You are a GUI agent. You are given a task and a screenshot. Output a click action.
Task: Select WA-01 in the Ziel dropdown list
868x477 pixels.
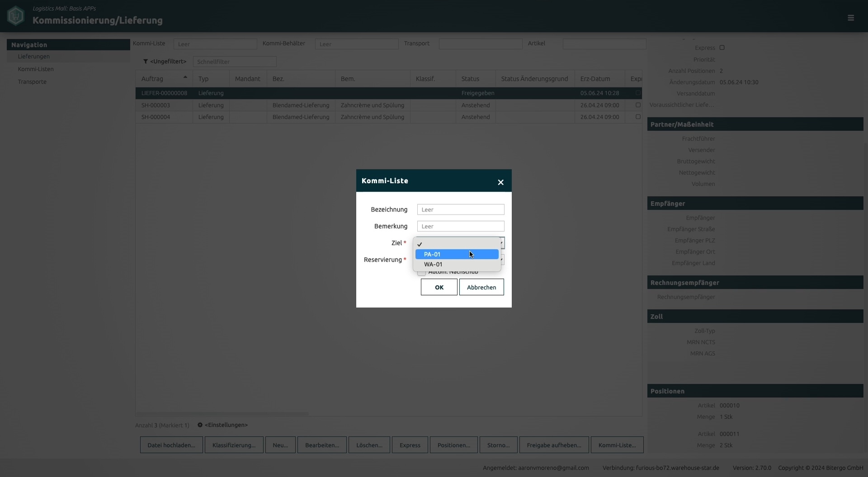457,264
